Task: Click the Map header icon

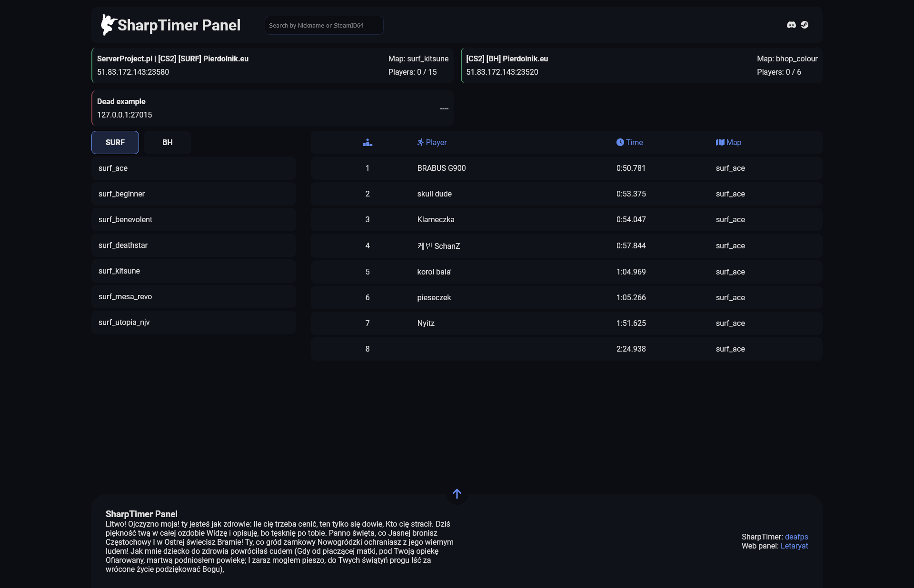Action: [720, 142]
